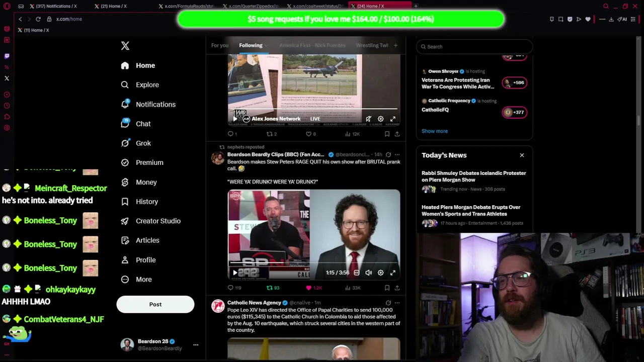Open settings gear on Stew Peters video
Image resolution: width=644 pixels, height=362 pixels.
click(x=380, y=273)
